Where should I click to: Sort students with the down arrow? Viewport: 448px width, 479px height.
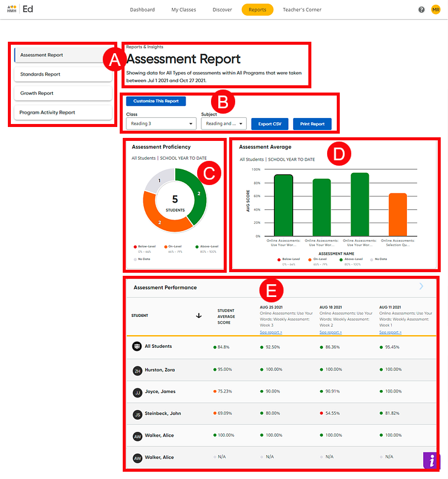tap(198, 316)
